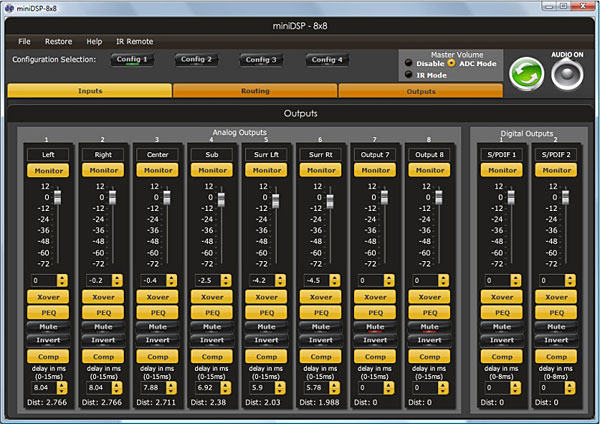Click the Surr Lft delay value 5.9
Screen dimensions: 600x424
coord(262,388)
